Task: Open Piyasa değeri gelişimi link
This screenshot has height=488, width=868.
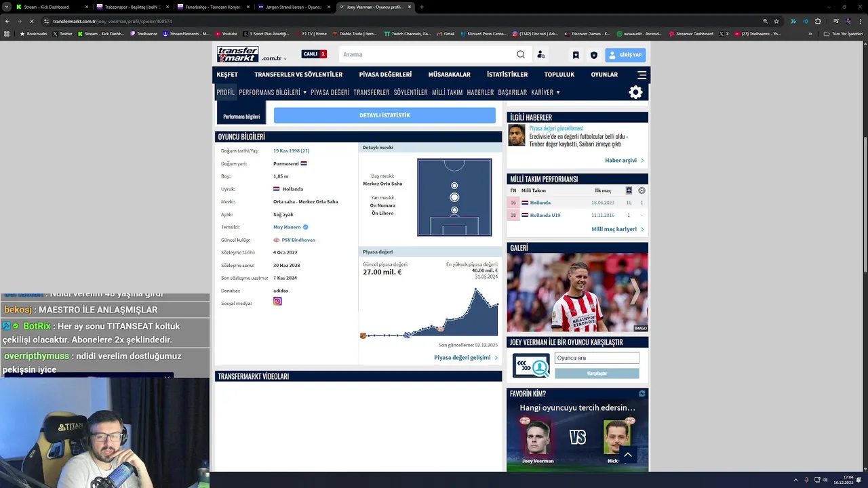Action: [x=466, y=358]
